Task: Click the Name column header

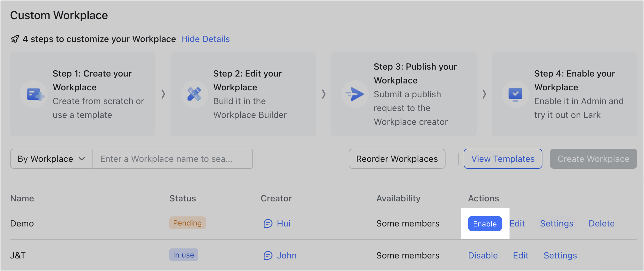Action: [x=22, y=198]
